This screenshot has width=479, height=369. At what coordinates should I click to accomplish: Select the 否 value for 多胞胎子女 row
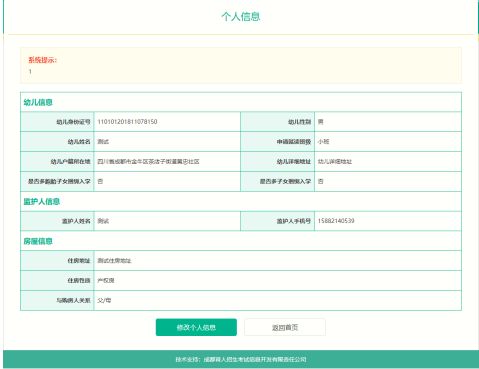tap(100, 181)
